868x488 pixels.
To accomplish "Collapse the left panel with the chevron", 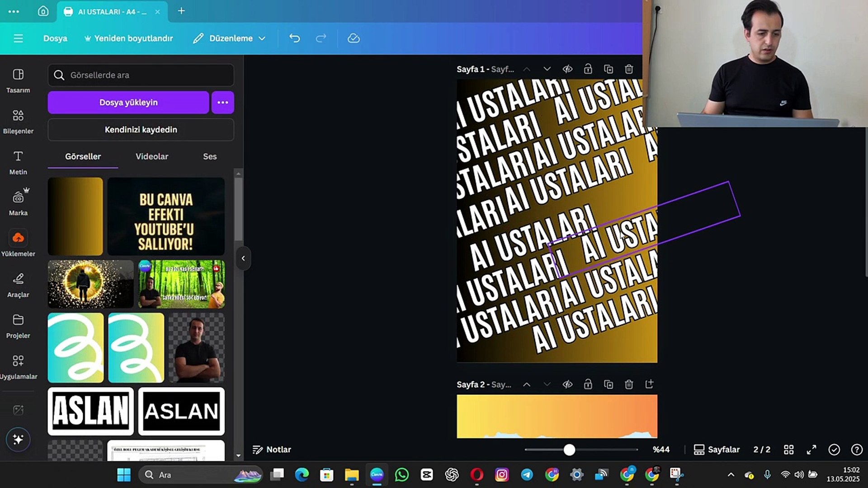I will (x=244, y=258).
